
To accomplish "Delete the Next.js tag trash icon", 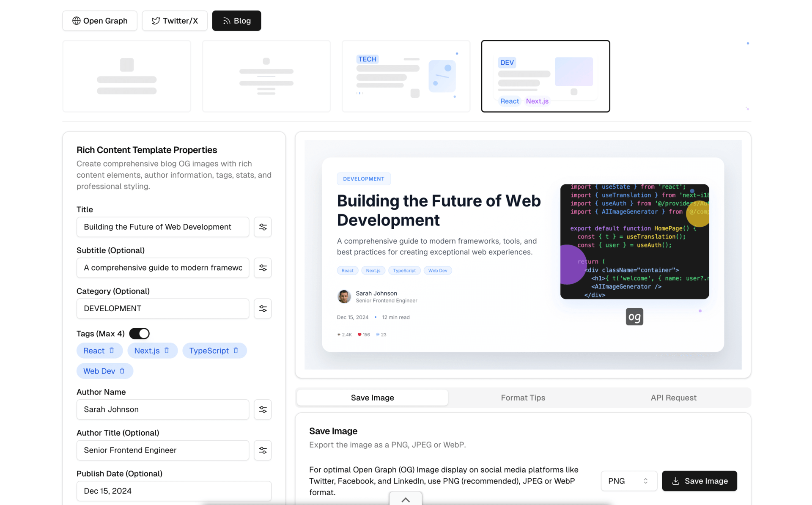I will [x=167, y=351].
